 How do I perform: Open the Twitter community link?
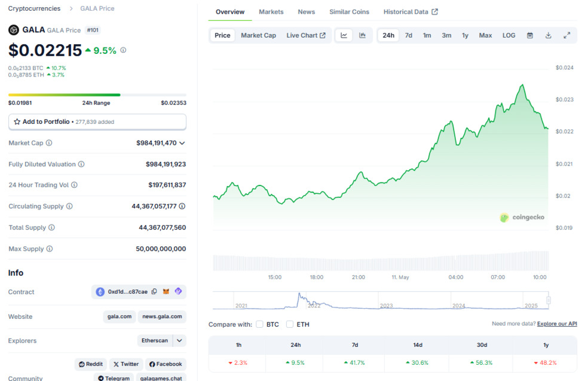126,364
